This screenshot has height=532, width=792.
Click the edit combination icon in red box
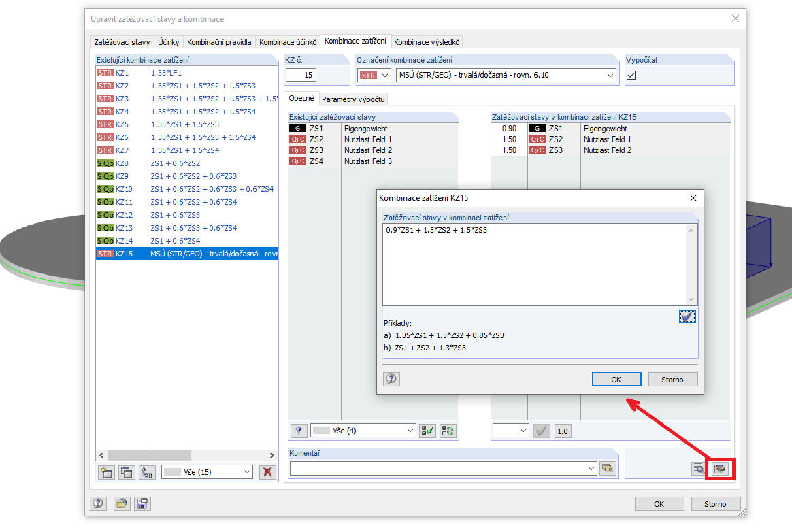(x=720, y=469)
